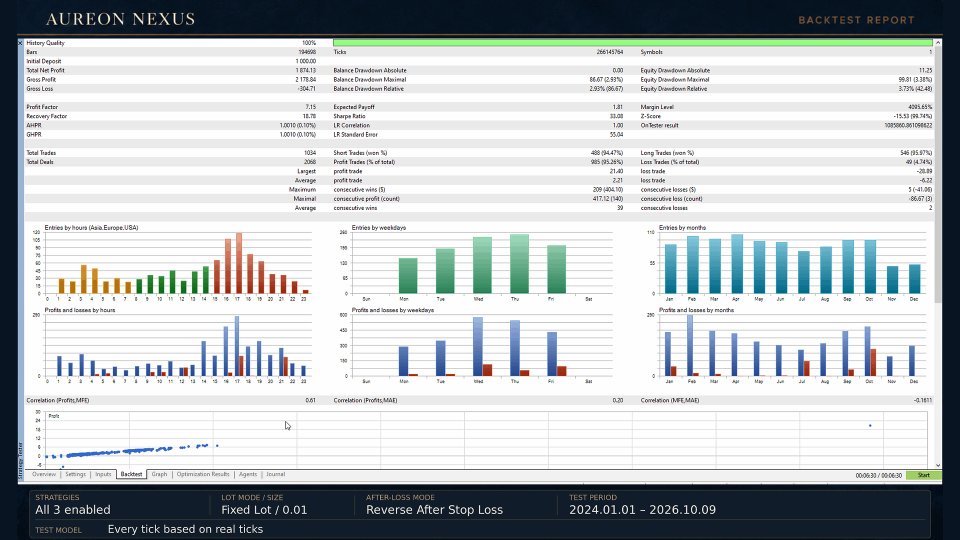Switch to the Settings tab
960x540 pixels.
[75, 474]
